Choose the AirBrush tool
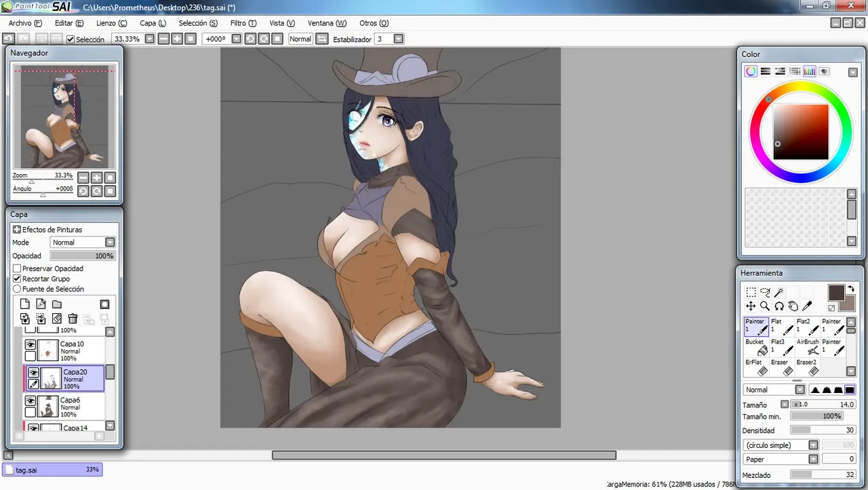 click(807, 347)
